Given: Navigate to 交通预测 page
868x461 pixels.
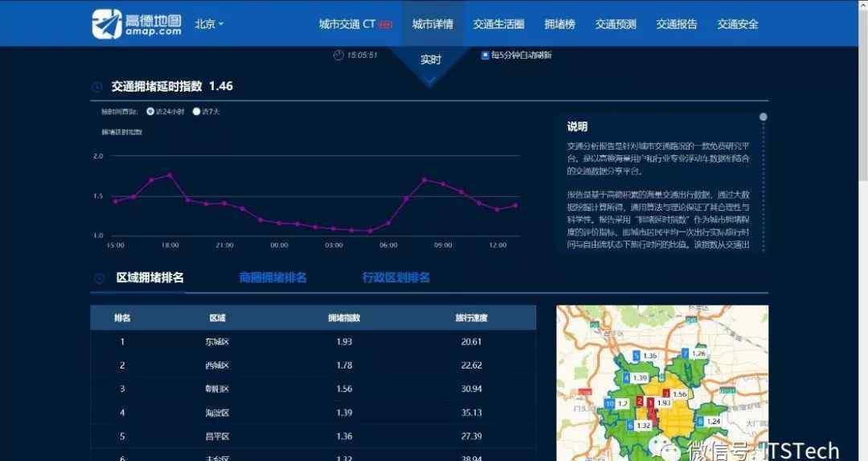Looking at the screenshot, I should (x=616, y=24).
